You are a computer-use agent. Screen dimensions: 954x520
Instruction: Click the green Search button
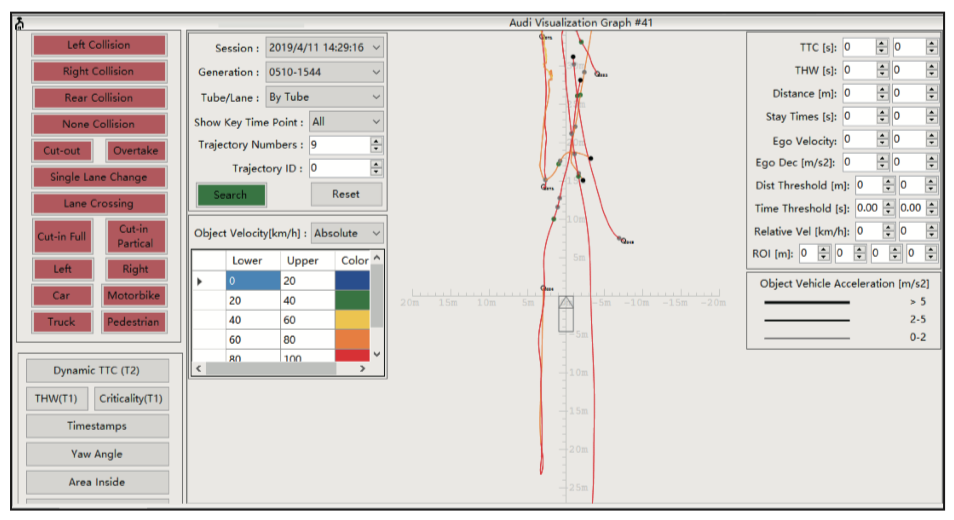(231, 195)
